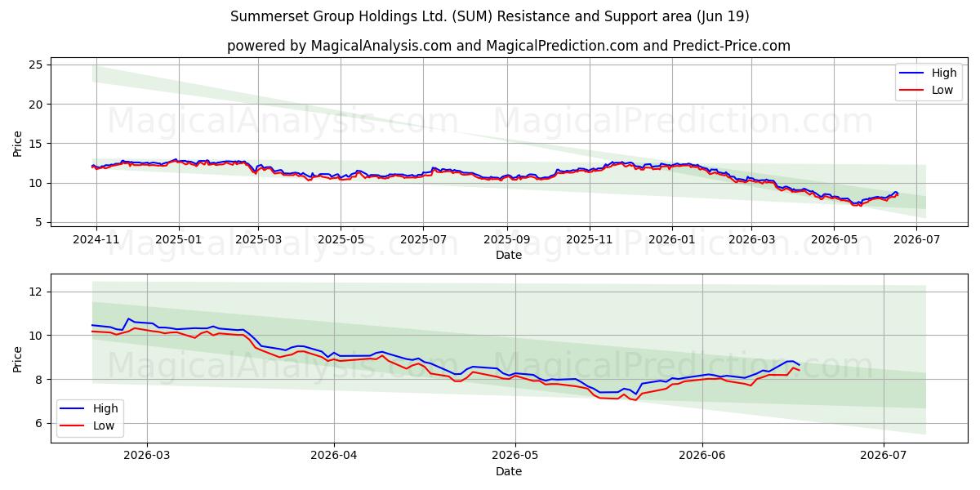
Task: Click price tick '5' on the top chart
Action: click(x=41, y=222)
